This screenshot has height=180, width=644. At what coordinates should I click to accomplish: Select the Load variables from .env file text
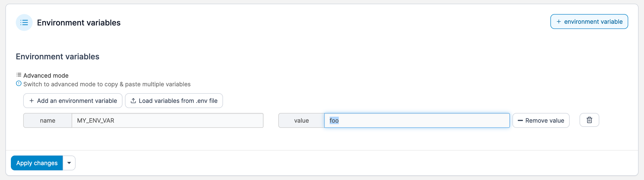178,101
